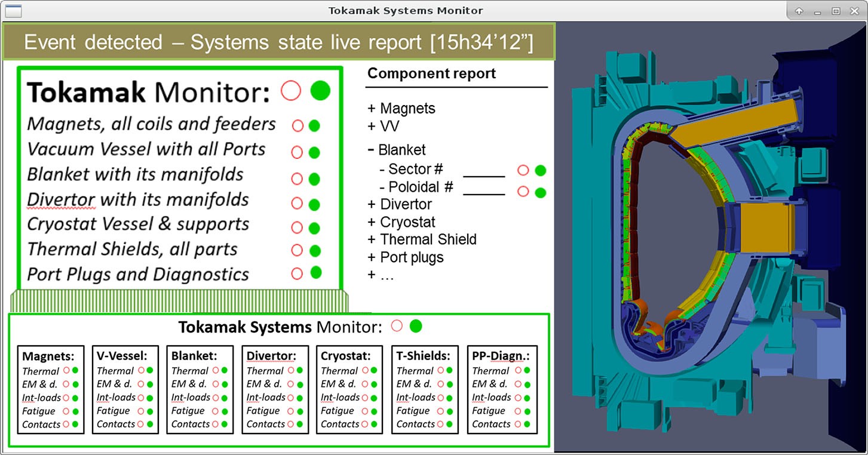The image size is (868, 455).
Task: Click Cryostat Fatigue green indicator
Action: pyautogui.click(x=374, y=411)
